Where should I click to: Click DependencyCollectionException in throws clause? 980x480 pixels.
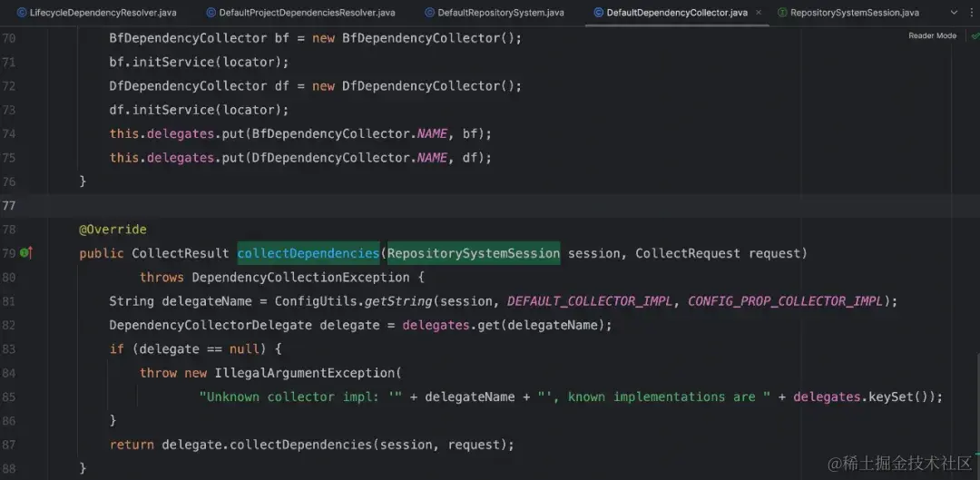[300, 277]
